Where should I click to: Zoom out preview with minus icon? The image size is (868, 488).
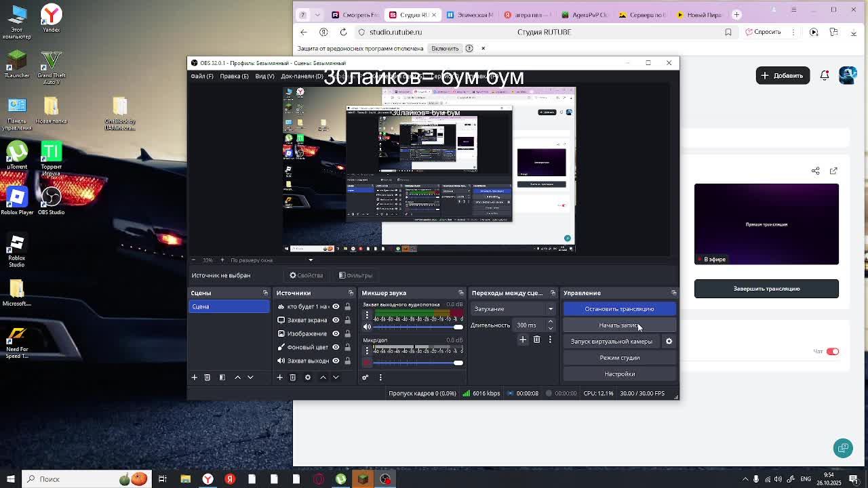(x=193, y=260)
